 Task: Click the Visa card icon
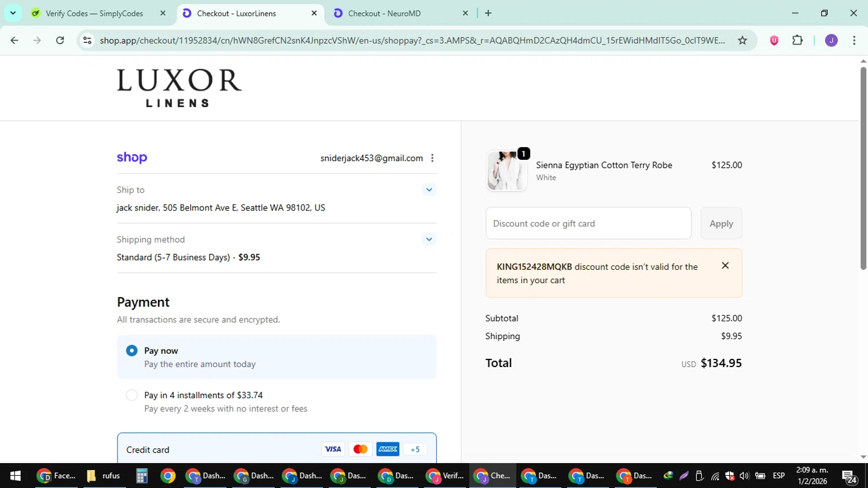click(x=333, y=449)
